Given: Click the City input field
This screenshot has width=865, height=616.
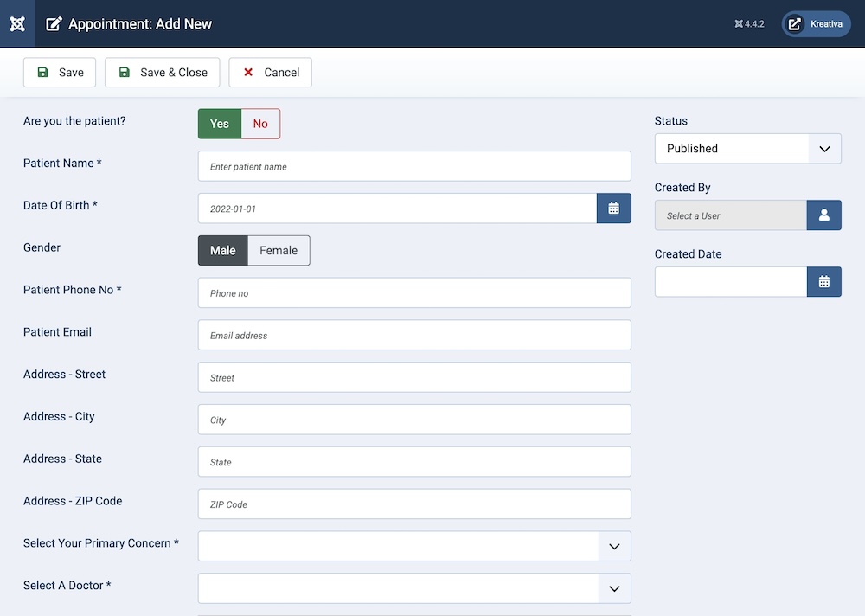Looking at the screenshot, I should pyautogui.click(x=414, y=419).
